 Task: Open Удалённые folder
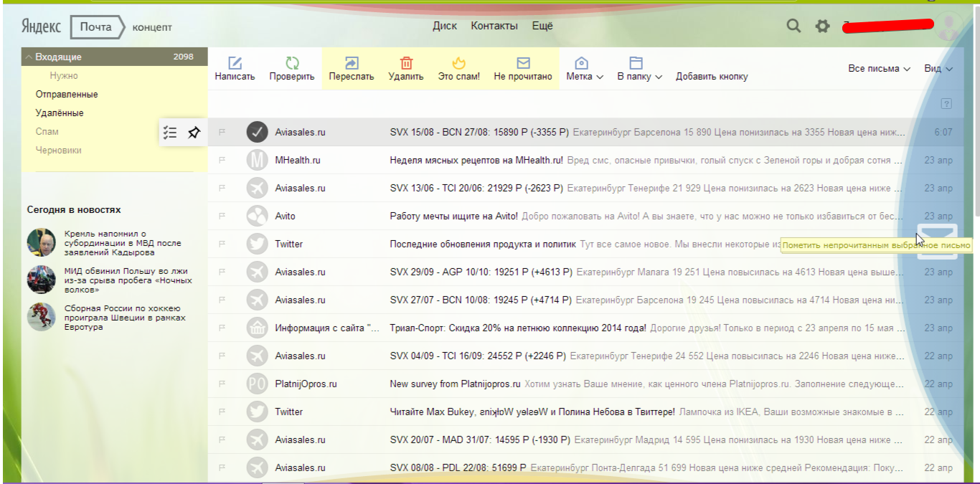[60, 113]
